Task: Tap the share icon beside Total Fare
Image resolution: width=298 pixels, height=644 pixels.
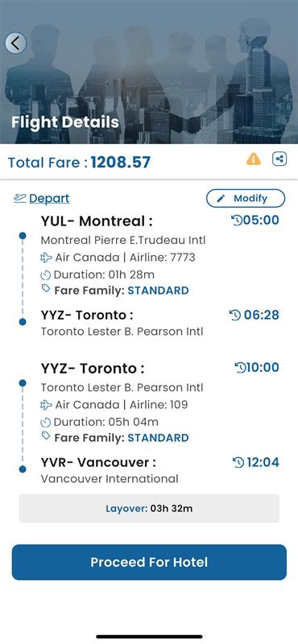Action: coord(279,159)
